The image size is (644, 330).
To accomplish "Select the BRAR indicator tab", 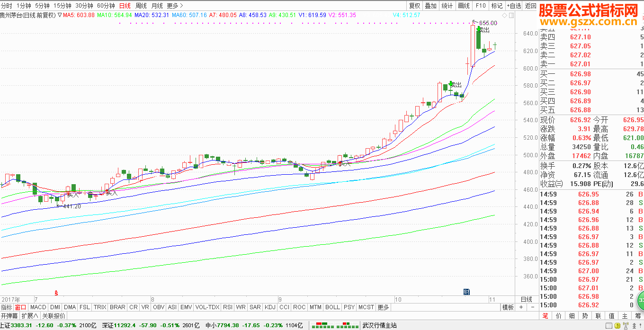I will point(117,307).
